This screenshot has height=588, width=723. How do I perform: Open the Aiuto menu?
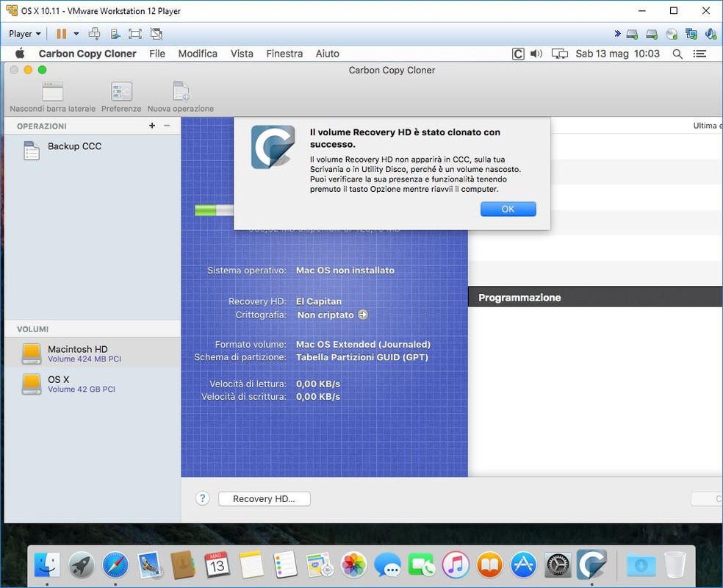(x=328, y=54)
